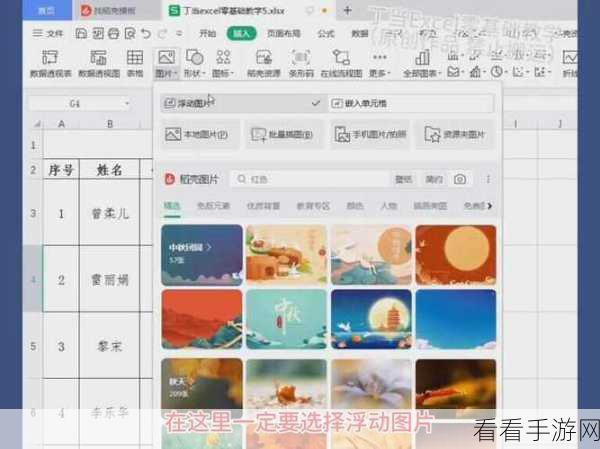Undo the last action
Screen dimensions: 600x449
pyautogui.click(x=146, y=34)
